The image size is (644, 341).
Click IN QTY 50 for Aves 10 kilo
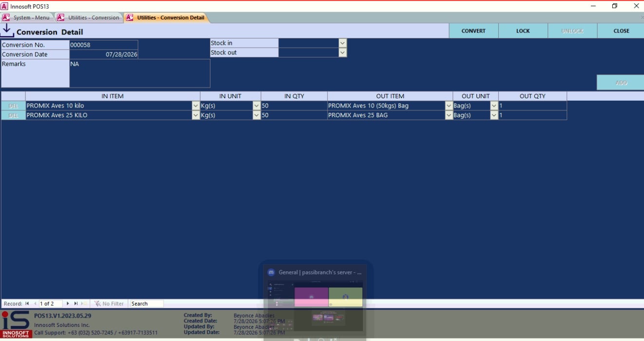[x=294, y=106]
